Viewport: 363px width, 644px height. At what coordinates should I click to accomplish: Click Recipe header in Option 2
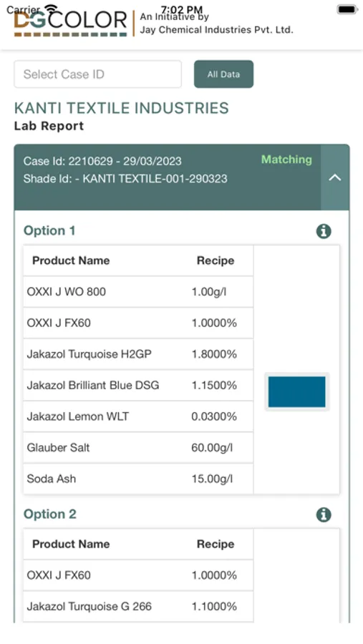(x=216, y=544)
